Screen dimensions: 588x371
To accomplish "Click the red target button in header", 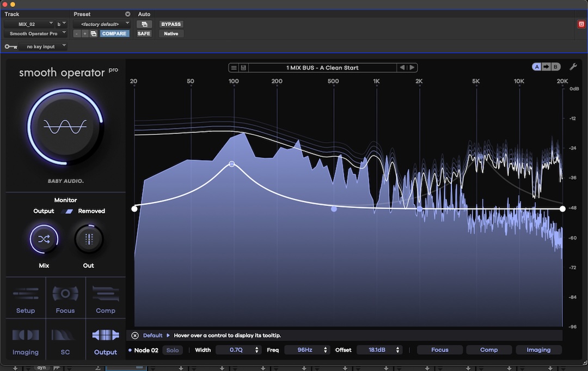I will (x=581, y=25).
